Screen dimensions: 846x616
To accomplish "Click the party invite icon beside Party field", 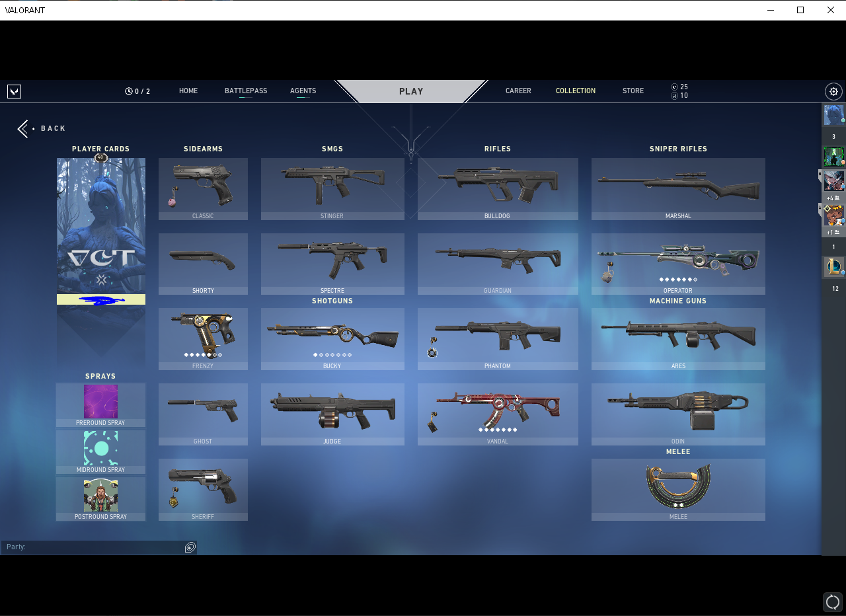I will coord(190,547).
